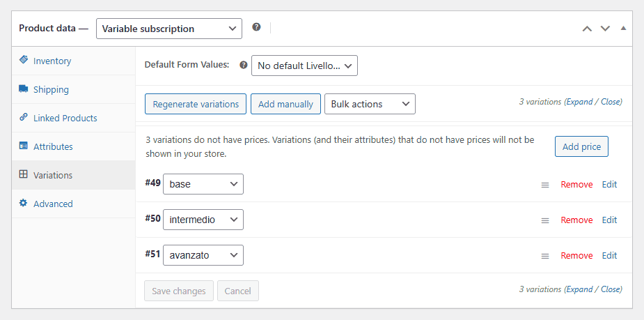Open the Linked Products tab
644x320 pixels.
74,118
